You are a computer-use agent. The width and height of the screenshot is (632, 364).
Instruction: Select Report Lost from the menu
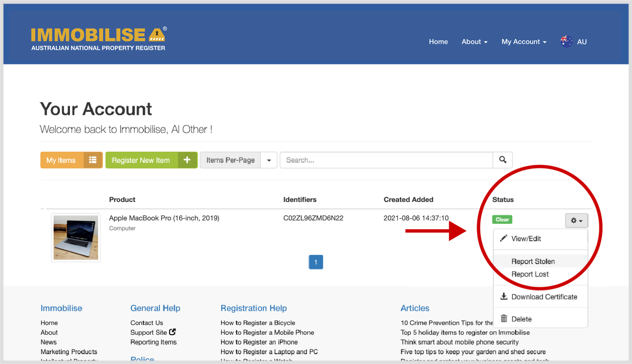pyautogui.click(x=530, y=274)
